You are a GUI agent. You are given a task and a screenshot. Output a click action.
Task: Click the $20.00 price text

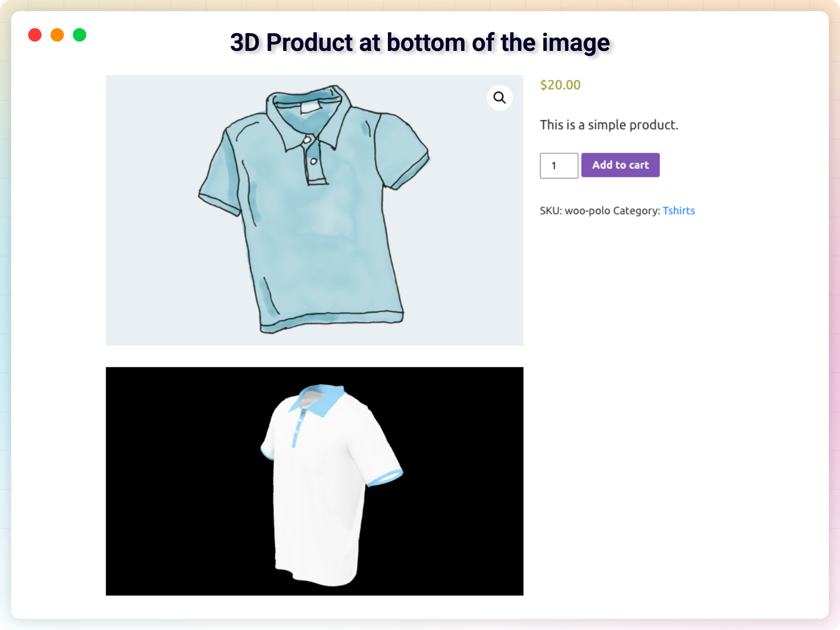pyautogui.click(x=560, y=84)
